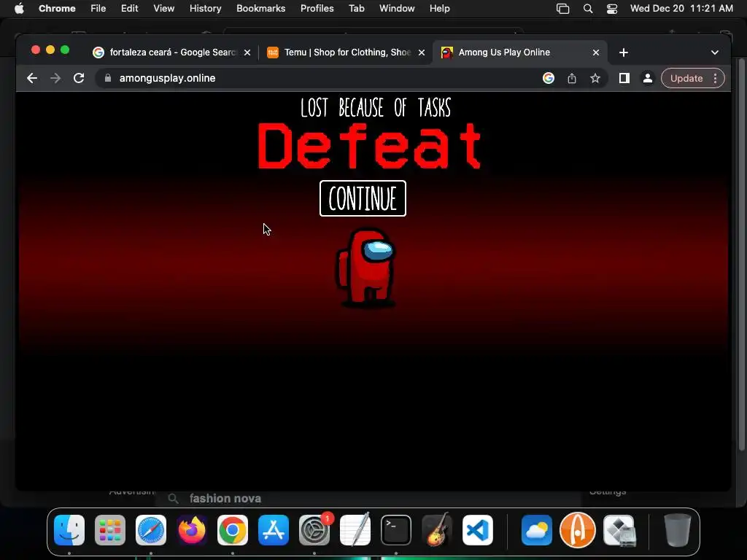
Task: Open the Profiles menu
Action: pos(317,9)
